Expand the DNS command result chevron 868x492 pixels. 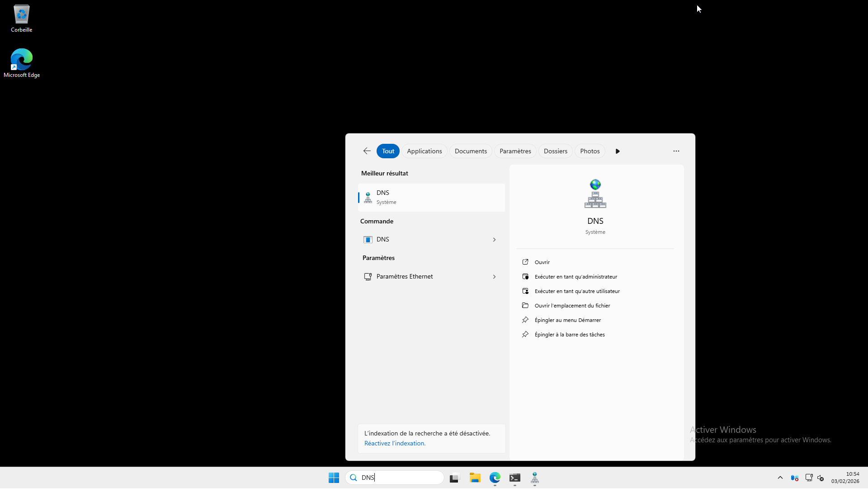[x=494, y=240]
